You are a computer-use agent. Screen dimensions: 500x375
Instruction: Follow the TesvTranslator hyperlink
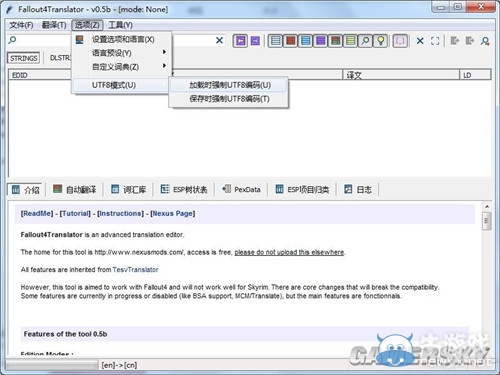point(135,270)
